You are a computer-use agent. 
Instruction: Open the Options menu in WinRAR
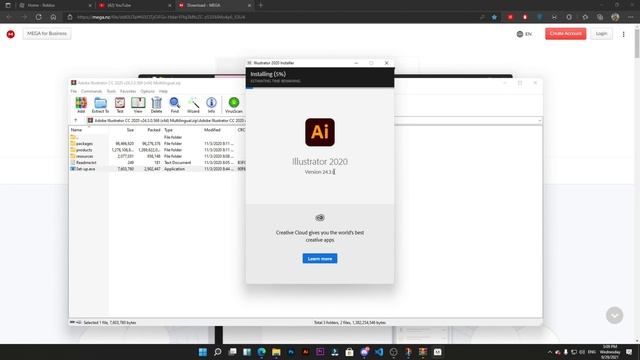(x=147, y=91)
